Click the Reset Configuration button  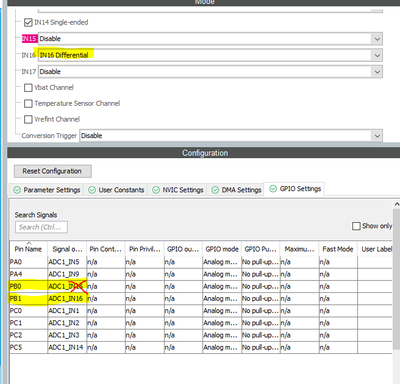53,171
